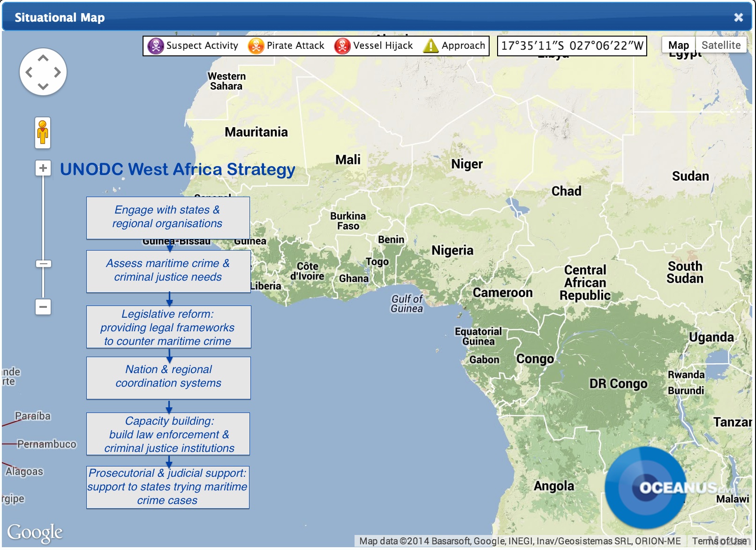Click the Approach legend text
The image size is (756, 550).
point(463,46)
